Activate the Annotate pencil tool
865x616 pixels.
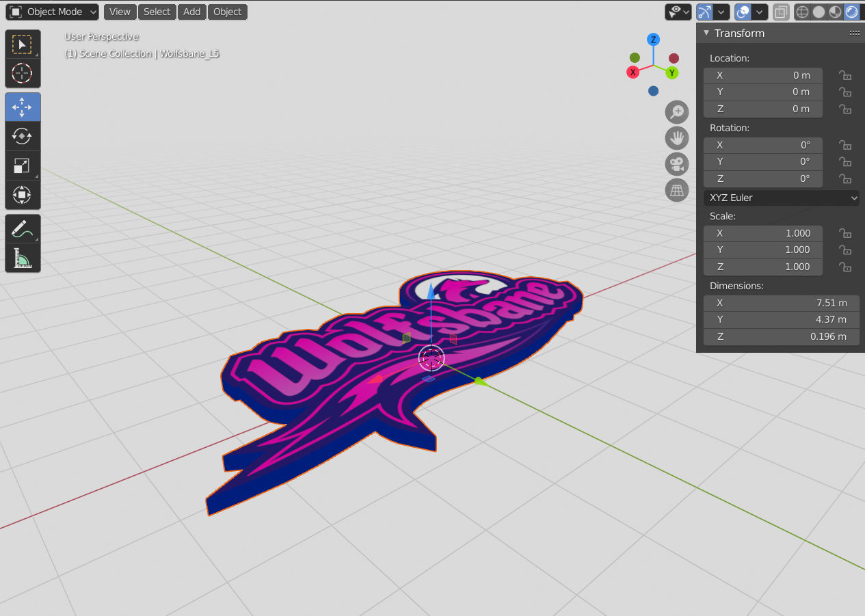[x=23, y=228]
